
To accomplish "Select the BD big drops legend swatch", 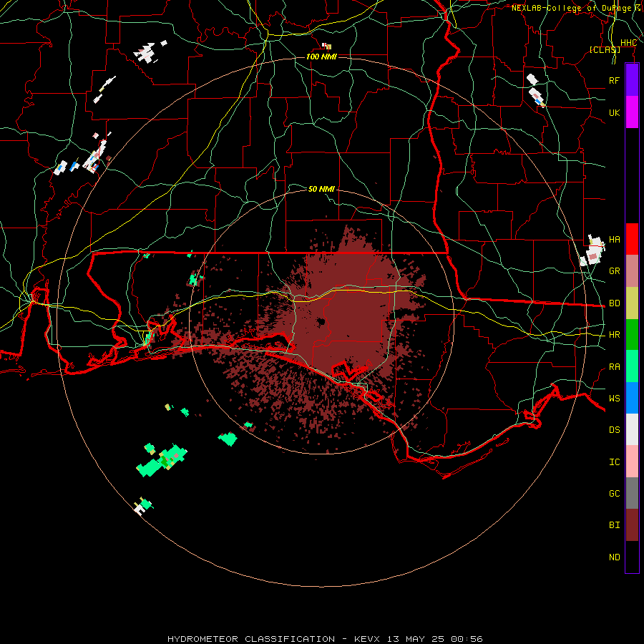I will coord(632,303).
